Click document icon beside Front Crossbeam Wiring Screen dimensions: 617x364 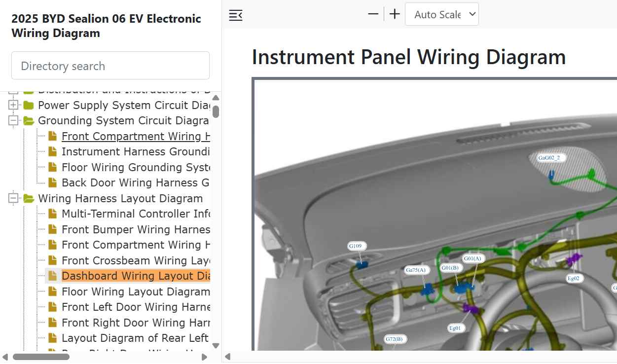click(52, 260)
